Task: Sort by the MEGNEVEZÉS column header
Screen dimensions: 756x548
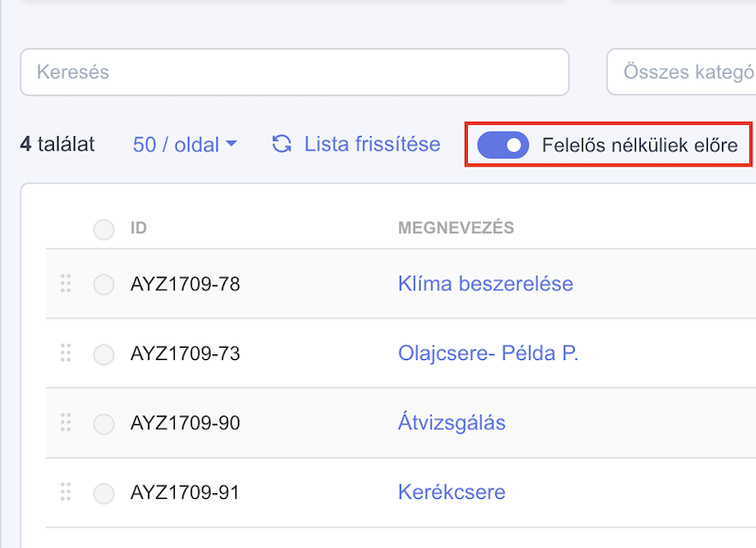Action: click(456, 228)
